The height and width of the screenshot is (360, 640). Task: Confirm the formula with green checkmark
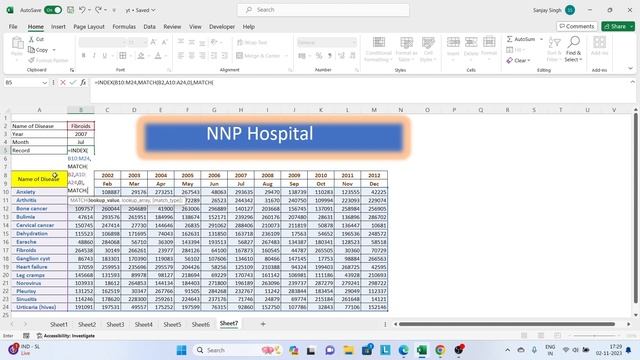point(73,82)
